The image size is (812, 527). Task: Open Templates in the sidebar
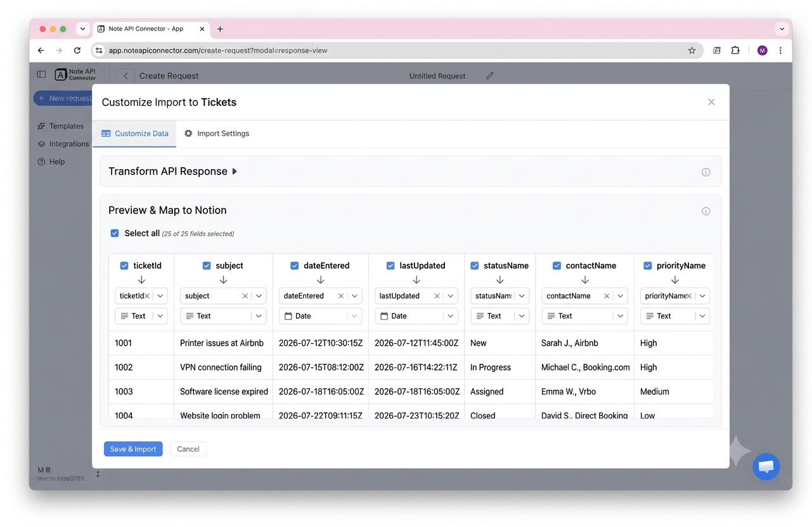coord(61,126)
